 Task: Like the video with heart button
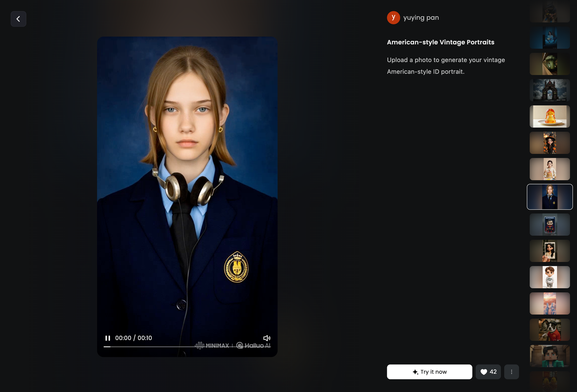point(488,372)
